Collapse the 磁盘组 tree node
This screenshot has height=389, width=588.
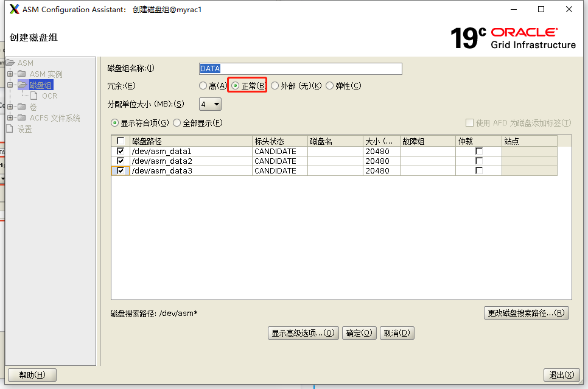[10, 85]
